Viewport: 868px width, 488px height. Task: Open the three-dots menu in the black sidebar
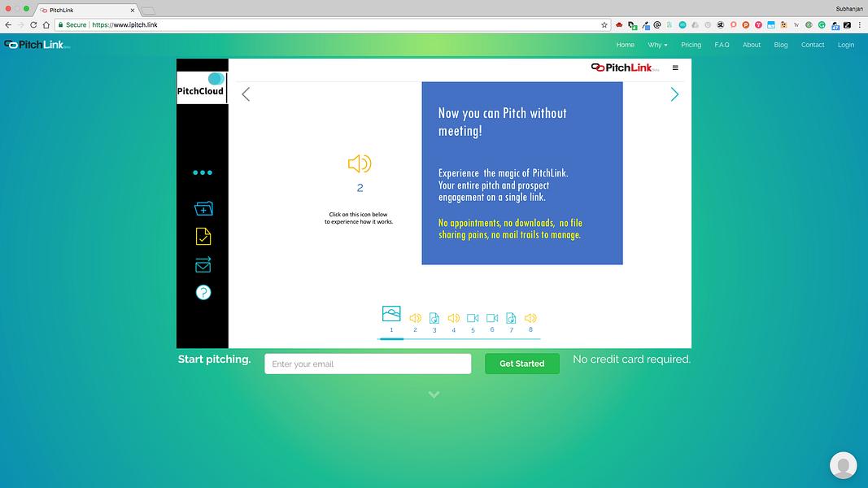(x=203, y=172)
